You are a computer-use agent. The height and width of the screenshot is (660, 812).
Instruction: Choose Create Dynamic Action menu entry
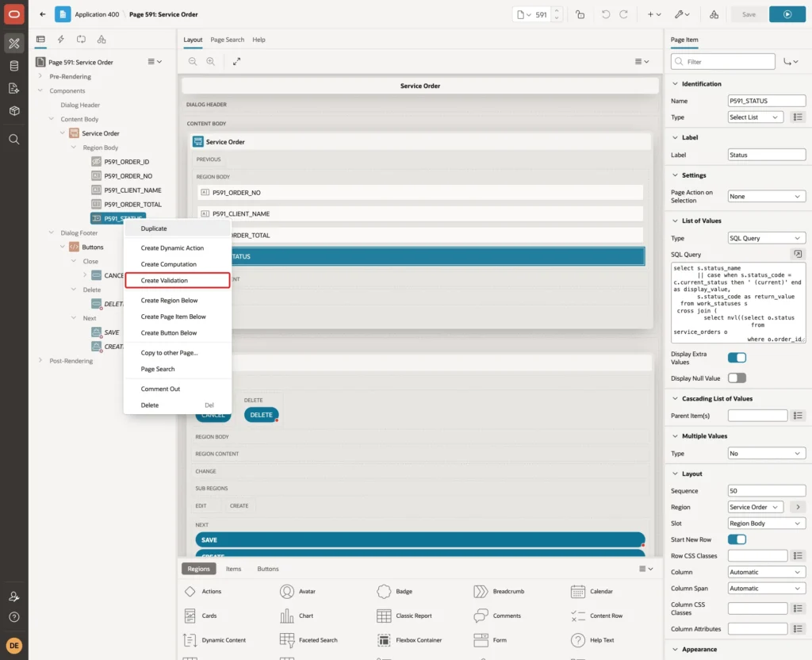point(177,247)
